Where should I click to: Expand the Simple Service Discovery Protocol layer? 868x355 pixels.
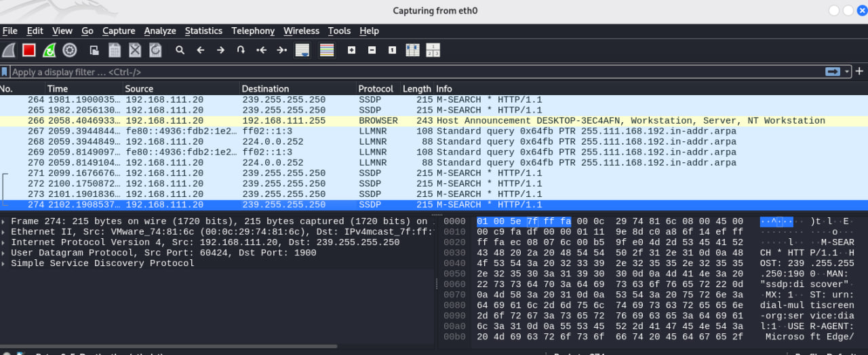[x=5, y=263]
